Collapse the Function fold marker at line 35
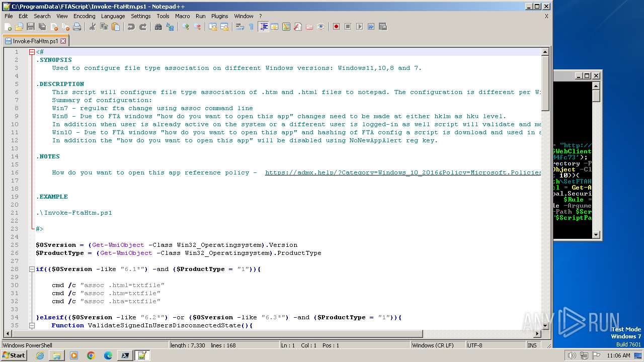The image size is (644, 362). click(32, 325)
